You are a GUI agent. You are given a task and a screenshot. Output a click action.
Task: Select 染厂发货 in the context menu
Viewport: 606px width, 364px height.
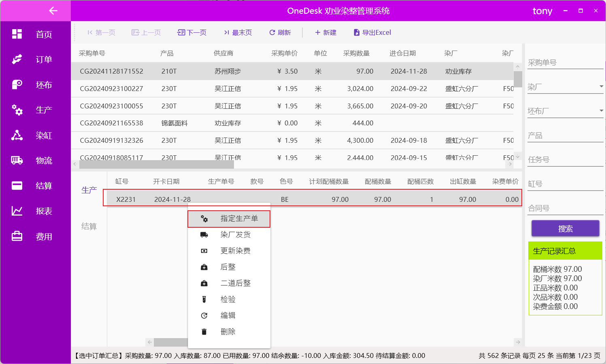point(229,235)
